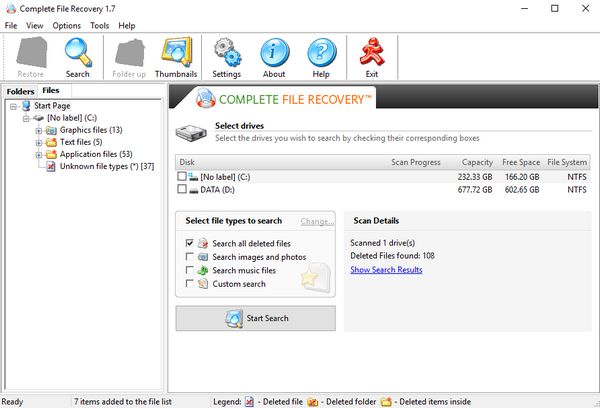Click 'Deleted Files found: 108' text
600x408 pixels.
tap(392, 256)
